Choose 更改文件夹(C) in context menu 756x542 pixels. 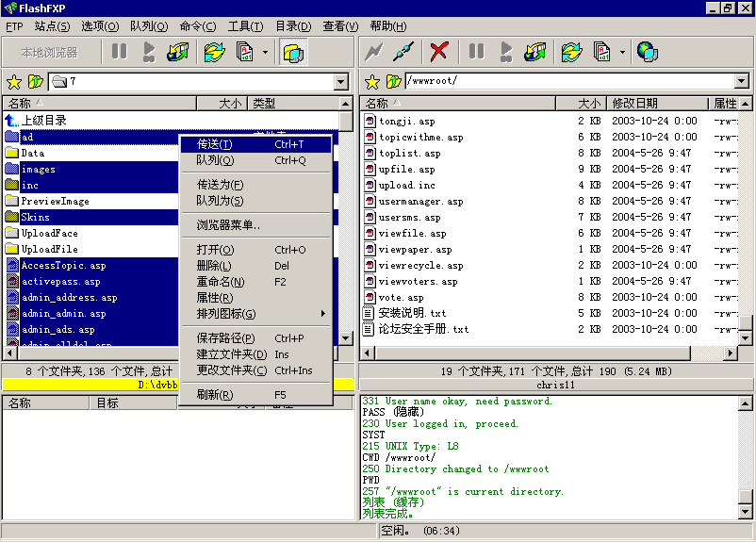pos(256,370)
